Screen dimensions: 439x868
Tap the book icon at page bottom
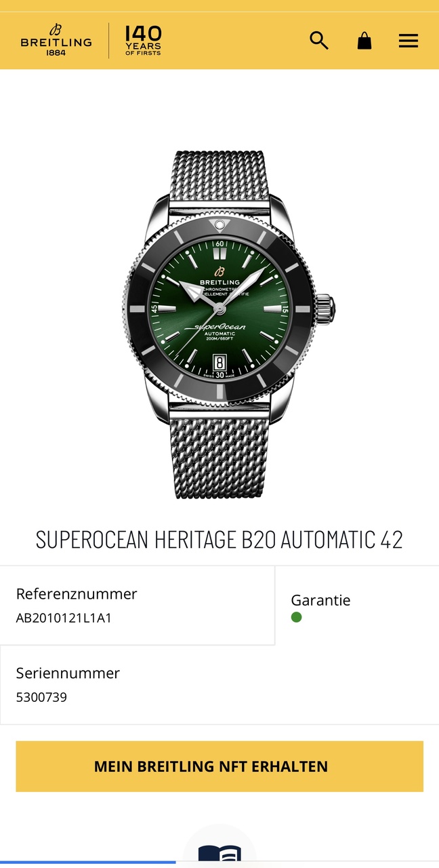[219, 854]
